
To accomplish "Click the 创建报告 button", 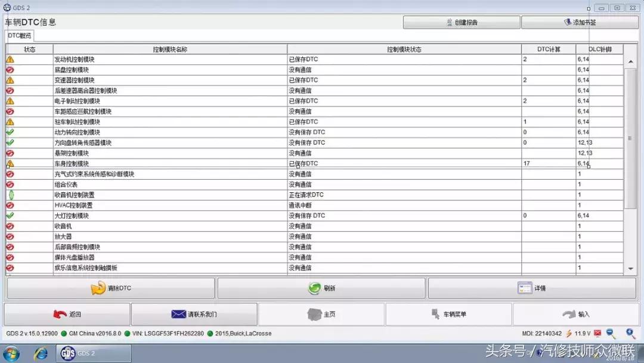I will coord(459,21).
